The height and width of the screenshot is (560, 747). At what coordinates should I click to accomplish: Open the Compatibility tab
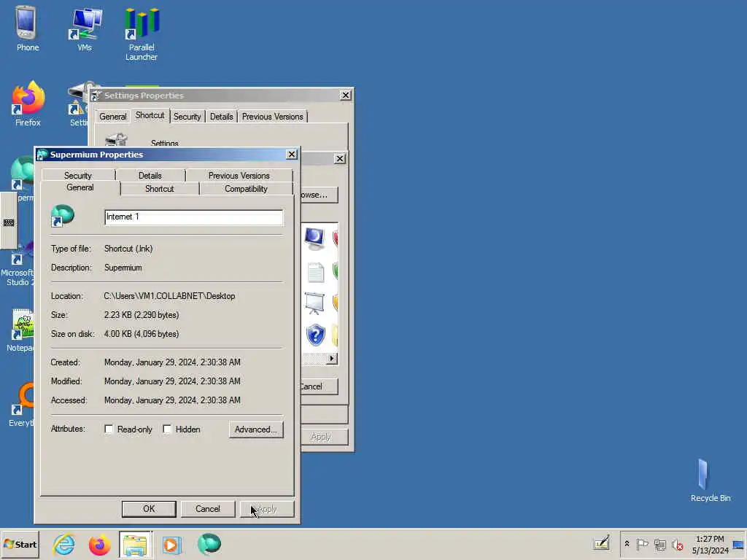click(x=247, y=189)
